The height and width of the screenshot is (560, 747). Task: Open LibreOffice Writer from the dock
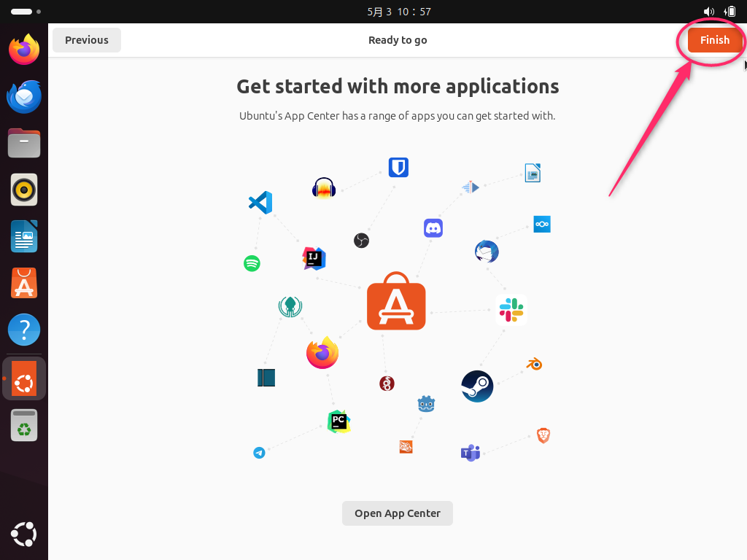24,236
